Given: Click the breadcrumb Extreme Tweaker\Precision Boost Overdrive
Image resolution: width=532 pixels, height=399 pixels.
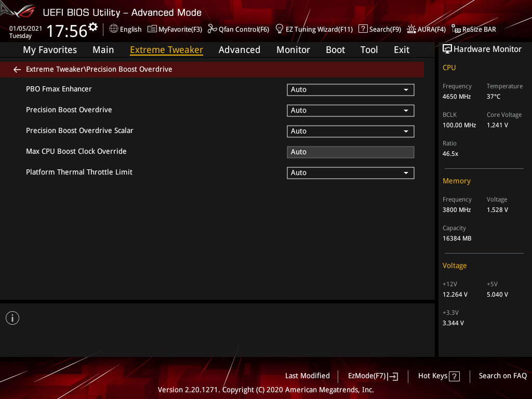Looking at the screenshot, I should coord(99,69).
